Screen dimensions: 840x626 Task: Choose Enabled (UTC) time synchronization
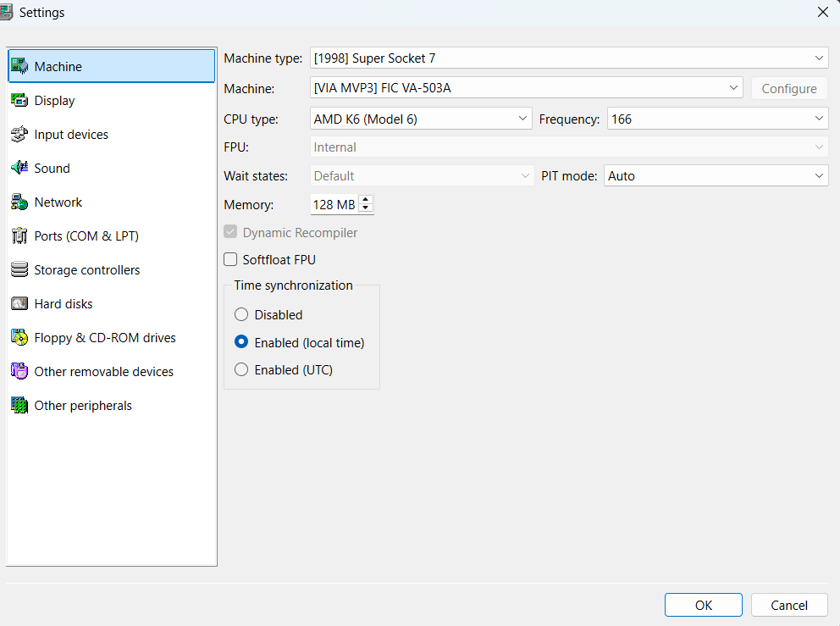pyautogui.click(x=241, y=370)
